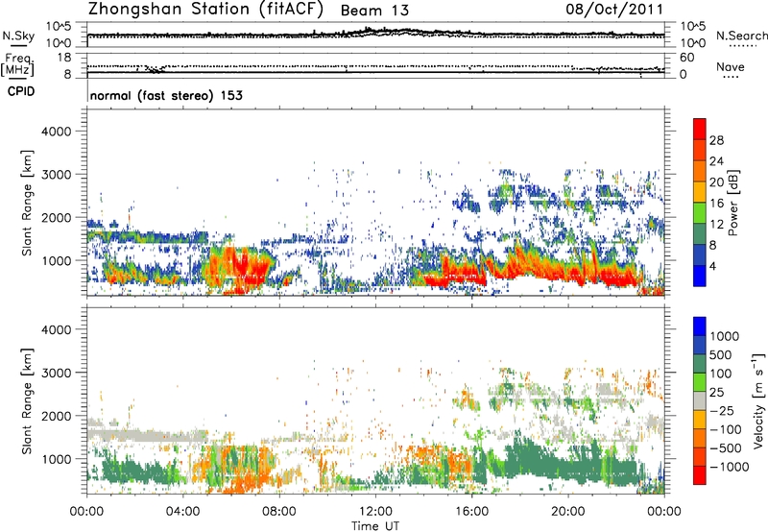Click the red bottom of Velocity colorbar

tap(700, 475)
